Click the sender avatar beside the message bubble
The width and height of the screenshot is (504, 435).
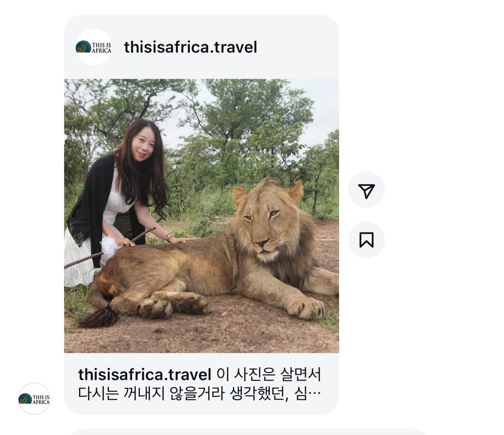tap(34, 399)
